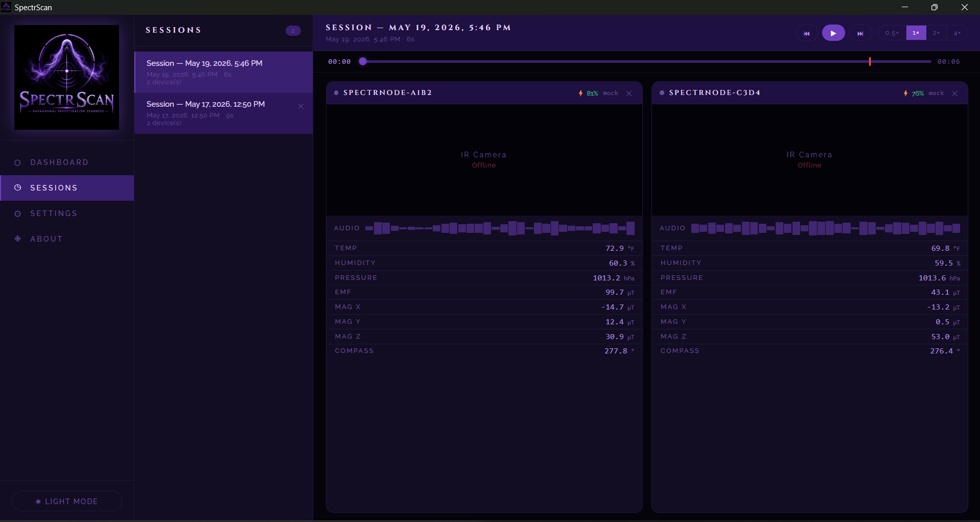980x522 pixels.
Task: Delete the May 17, 2026 session entry
Action: 300,106
